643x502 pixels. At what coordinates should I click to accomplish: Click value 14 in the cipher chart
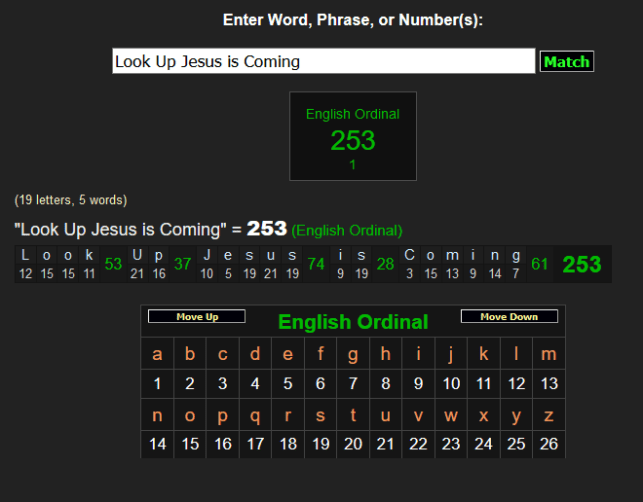coord(157,444)
